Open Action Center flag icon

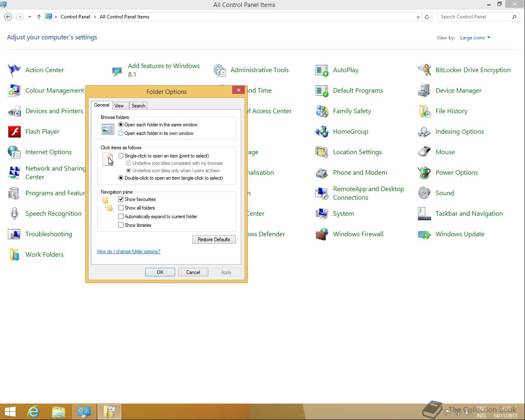(x=14, y=70)
